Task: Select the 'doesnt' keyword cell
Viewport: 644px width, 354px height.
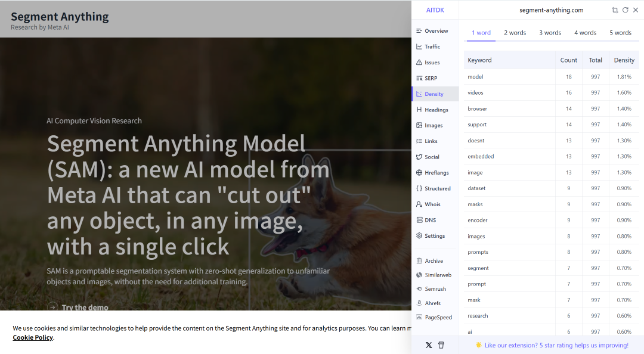Action: pos(510,141)
